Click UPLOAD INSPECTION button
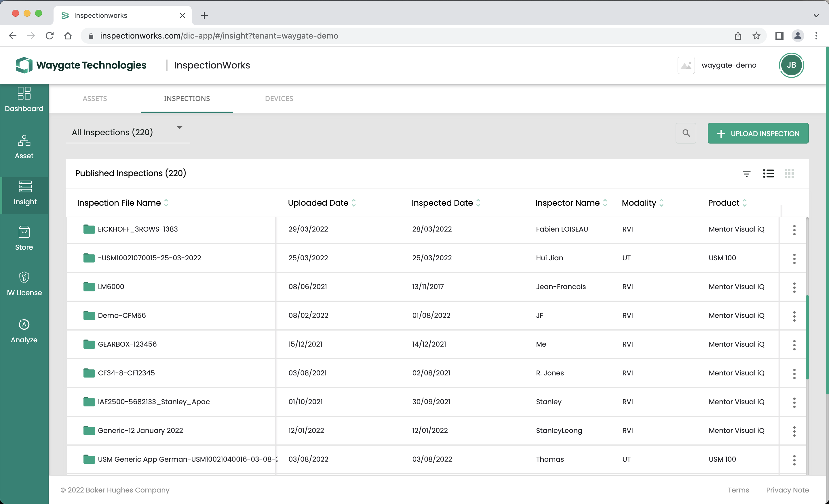Screen dimensions: 829x504 pos(758,133)
